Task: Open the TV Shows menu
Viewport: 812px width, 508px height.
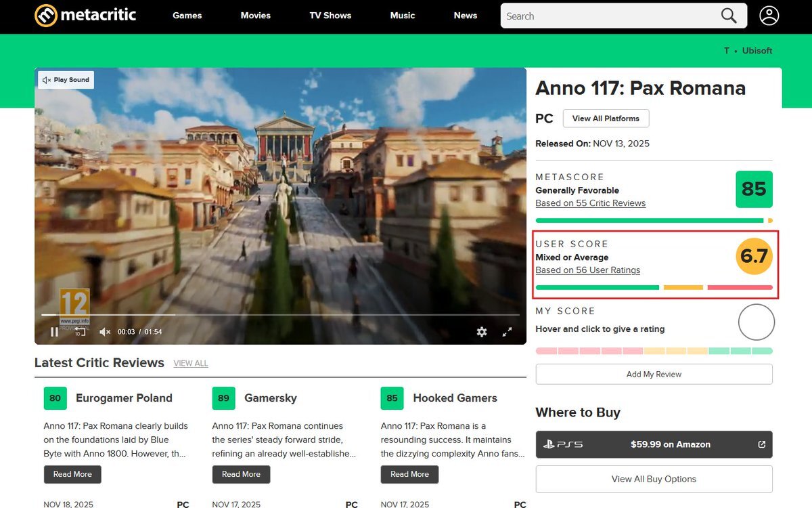Action: (x=330, y=16)
